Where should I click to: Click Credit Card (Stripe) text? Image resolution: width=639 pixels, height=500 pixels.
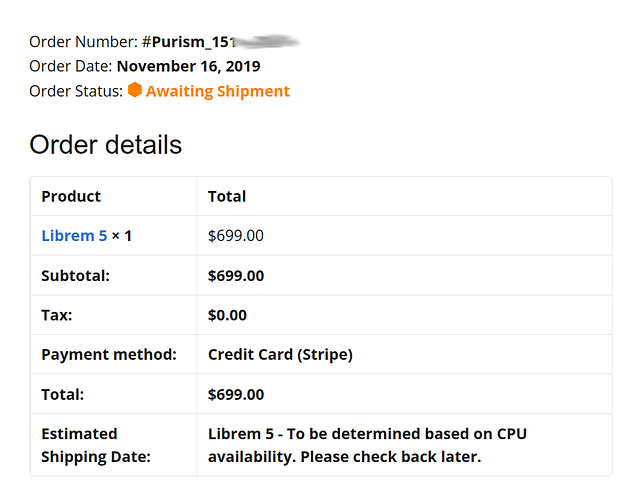click(280, 355)
